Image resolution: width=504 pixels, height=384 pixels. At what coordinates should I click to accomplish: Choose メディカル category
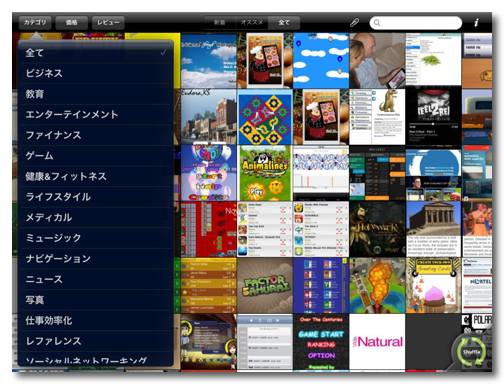pyautogui.click(x=96, y=217)
